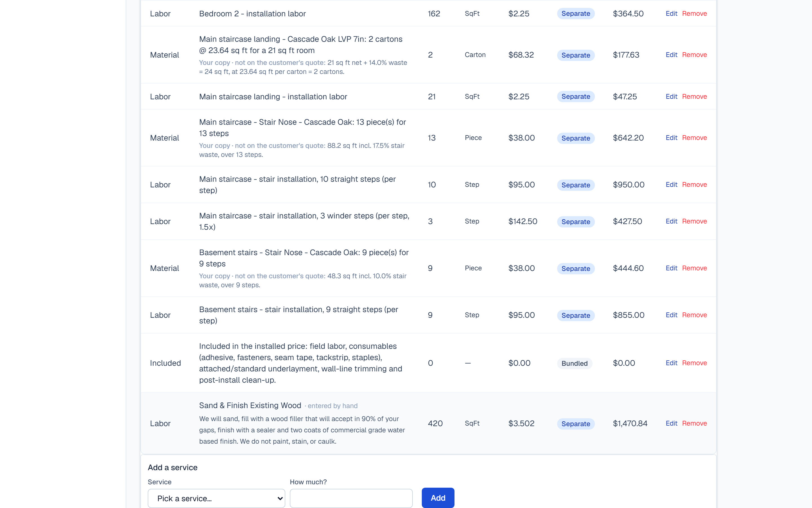Image resolution: width=812 pixels, height=508 pixels.
Task: Select the $1,470.84 total amount
Action: click(x=630, y=424)
